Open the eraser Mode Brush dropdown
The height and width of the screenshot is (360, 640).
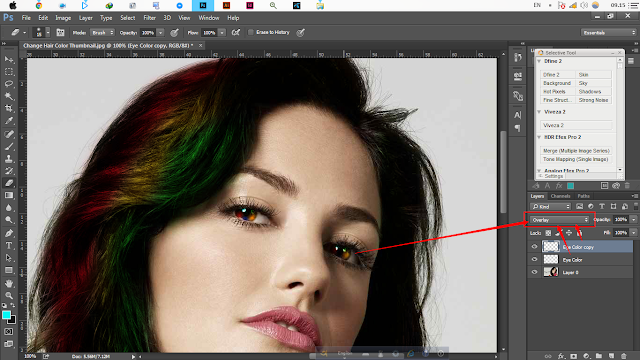102,33
